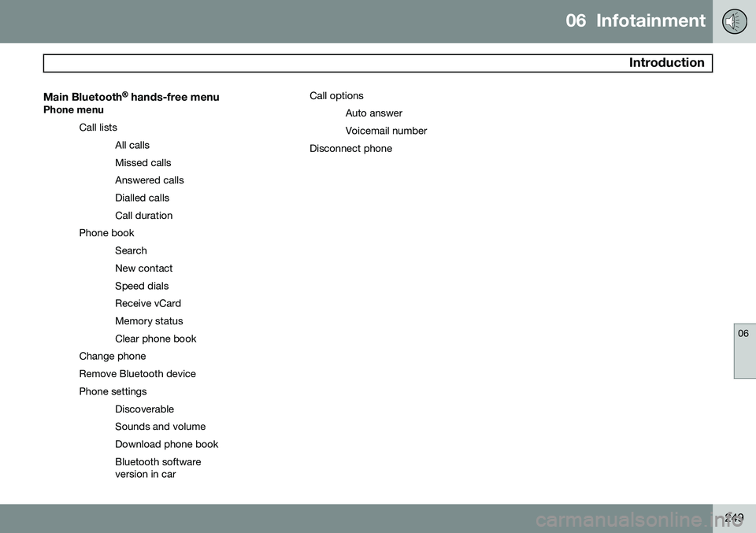This screenshot has height=533, width=756.
Task: Select Receive vCard item
Action: 148,304
